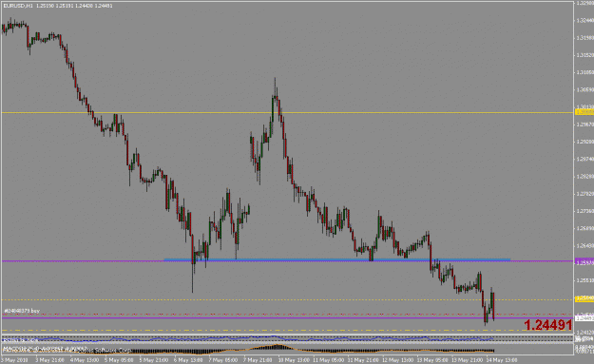Click the '7 May 05:00' time label
The width and height of the screenshot is (594, 364).
223,360
